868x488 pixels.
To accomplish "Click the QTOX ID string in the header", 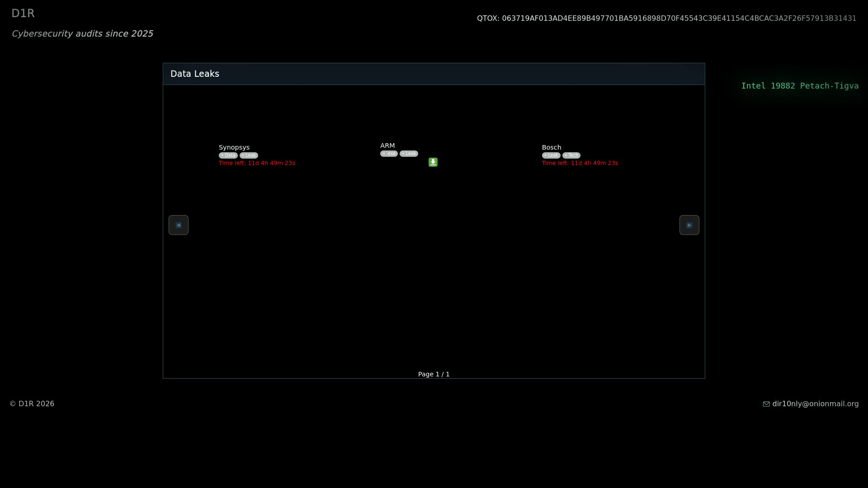I will click(667, 19).
